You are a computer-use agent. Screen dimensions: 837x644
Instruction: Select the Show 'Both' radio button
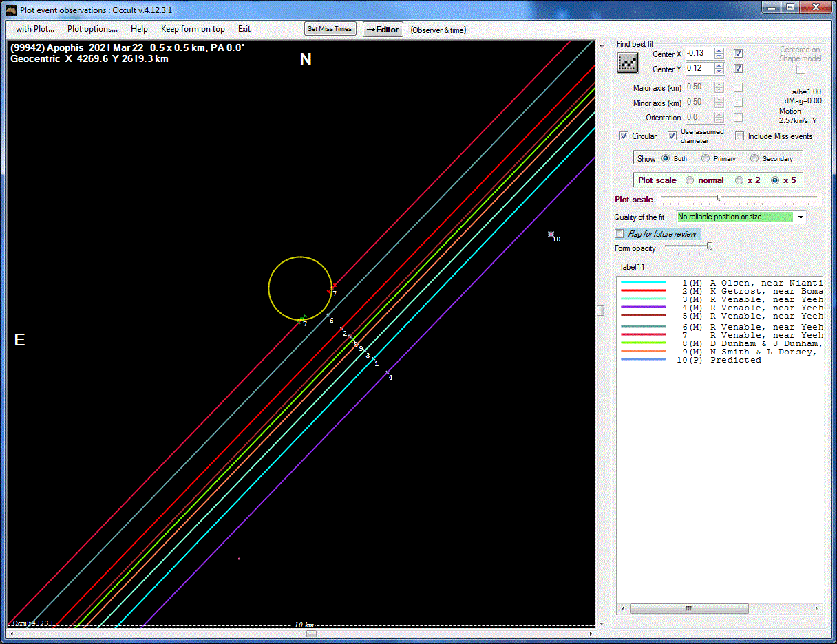(666, 158)
